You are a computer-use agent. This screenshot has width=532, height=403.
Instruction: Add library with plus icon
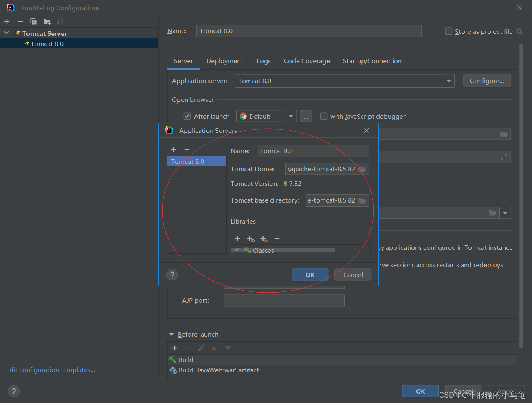[x=237, y=238]
